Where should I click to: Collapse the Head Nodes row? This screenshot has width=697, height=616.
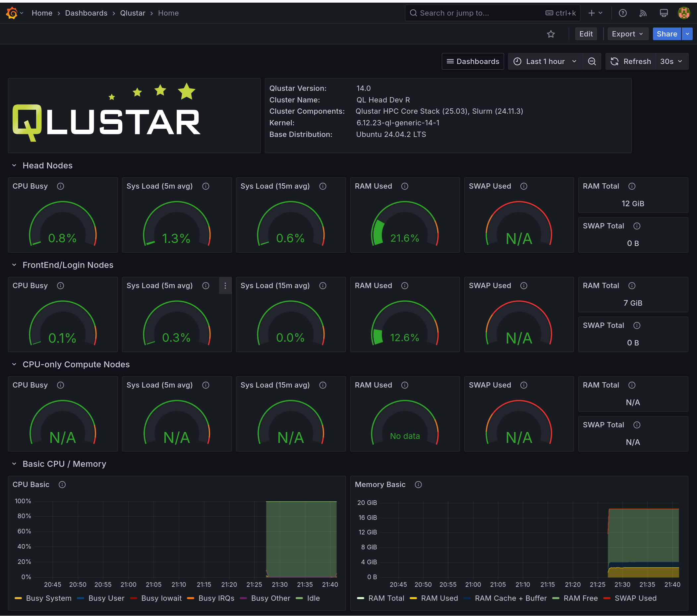(x=14, y=165)
